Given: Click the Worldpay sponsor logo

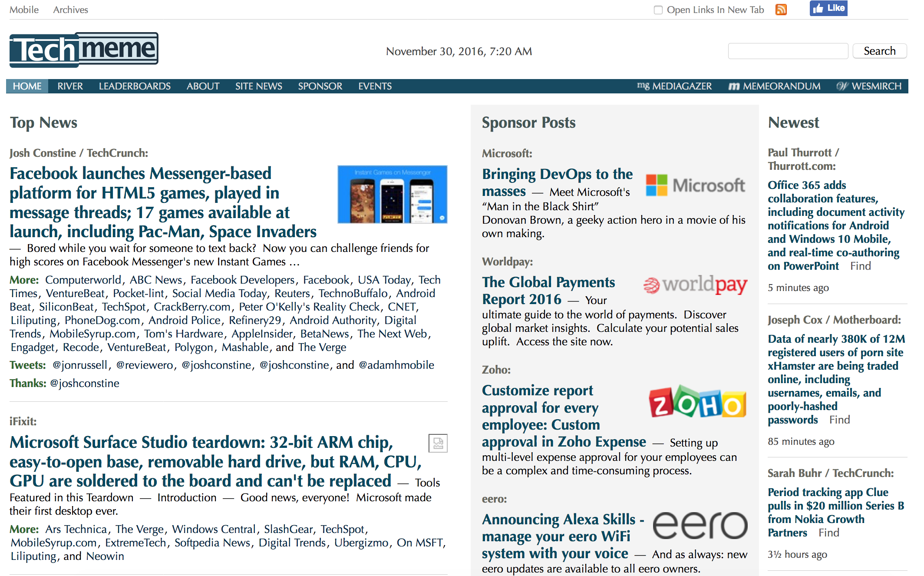Looking at the screenshot, I should [695, 285].
